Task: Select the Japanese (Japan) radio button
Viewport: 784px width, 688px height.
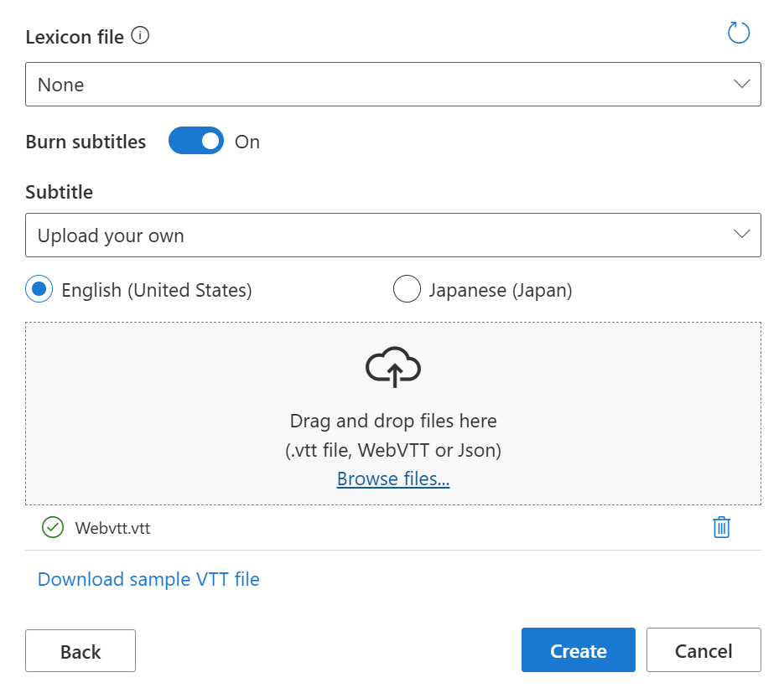Action: pyautogui.click(x=407, y=288)
